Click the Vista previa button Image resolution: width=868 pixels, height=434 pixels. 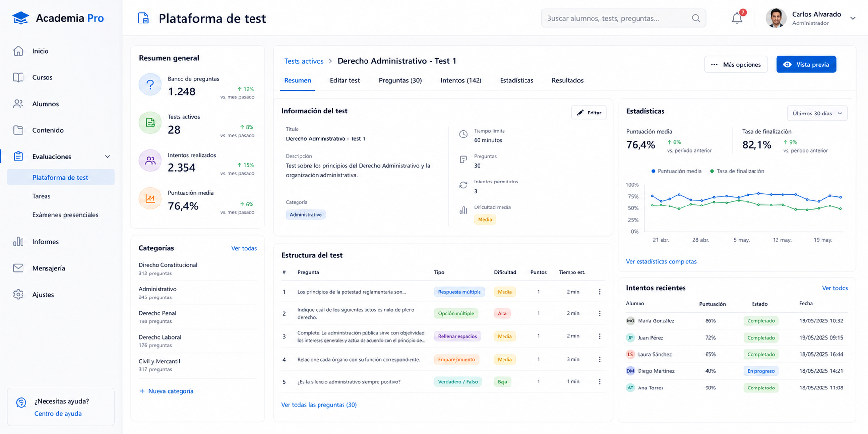click(806, 65)
